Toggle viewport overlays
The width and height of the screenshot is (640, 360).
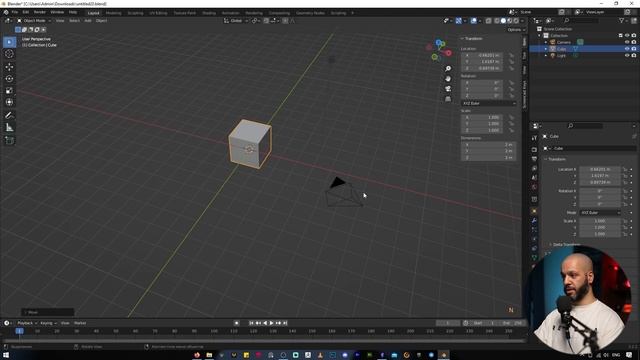click(x=473, y=20)
